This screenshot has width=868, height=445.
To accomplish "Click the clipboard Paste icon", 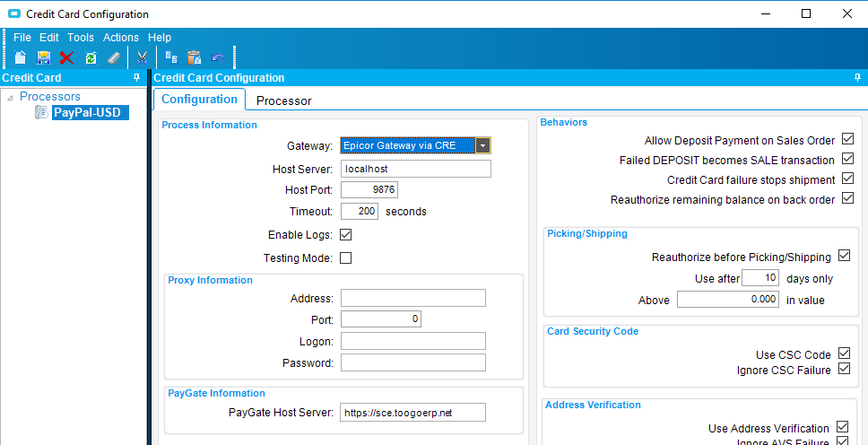I will click(195, 57).
